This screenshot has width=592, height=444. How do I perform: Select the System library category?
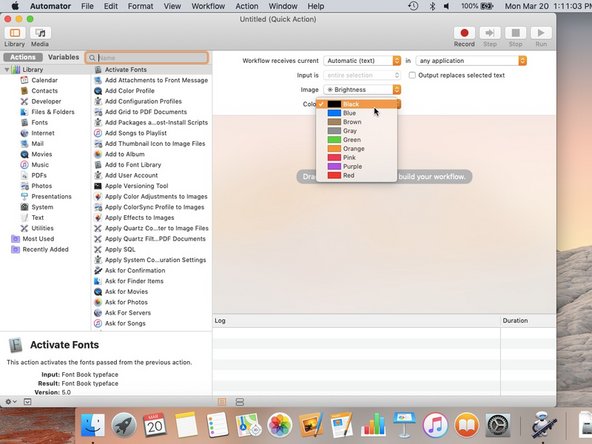pos(42,207)
